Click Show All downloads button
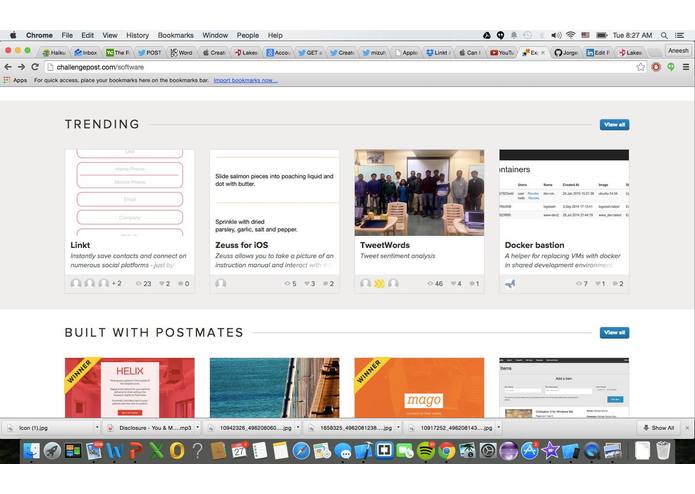 659,428
